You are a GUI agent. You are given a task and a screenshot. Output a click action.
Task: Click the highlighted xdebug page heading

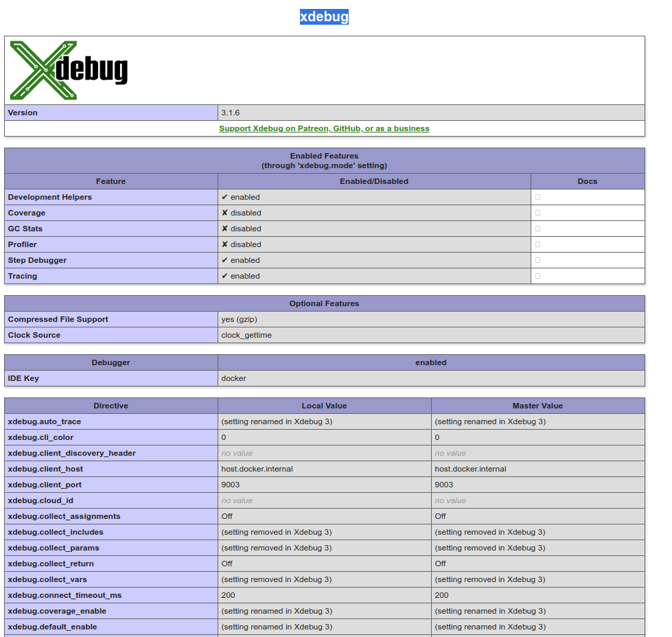click(x=324, y=16)
